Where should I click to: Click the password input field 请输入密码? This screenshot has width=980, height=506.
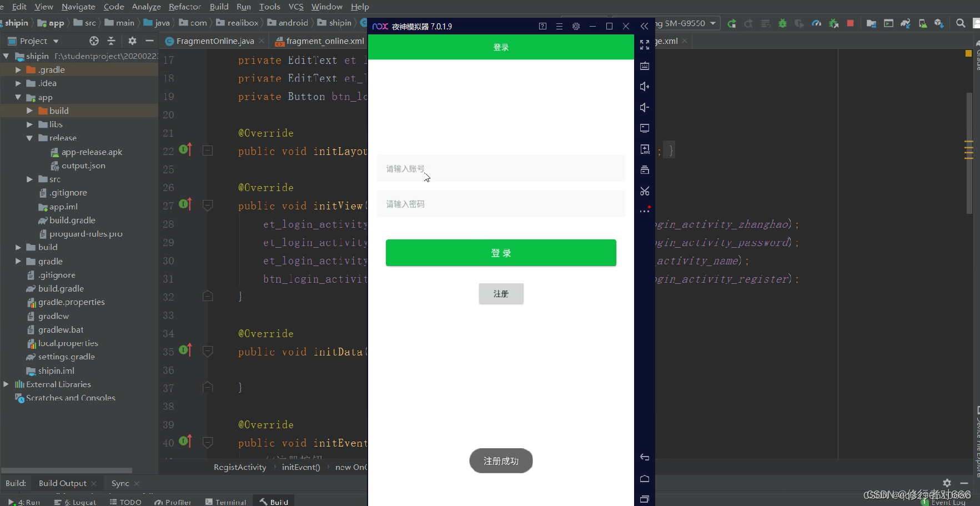click(x=501, y=204)
